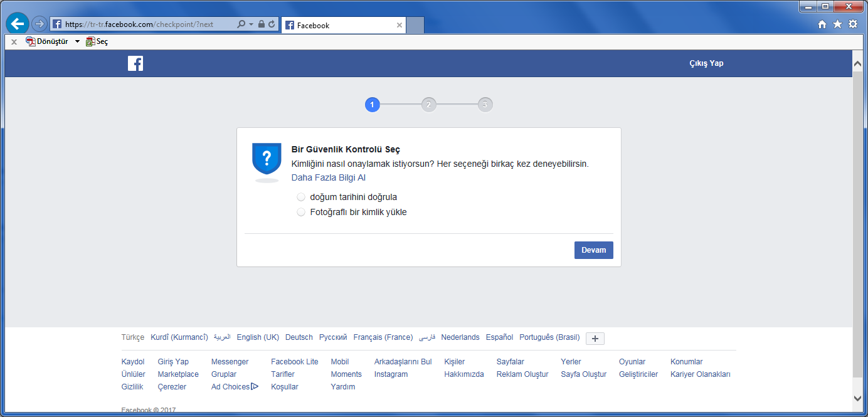This screenshot has width=868, height=417.
Task: Switch language to Kurdî (Kurmancî)
Action: point(179,337)
